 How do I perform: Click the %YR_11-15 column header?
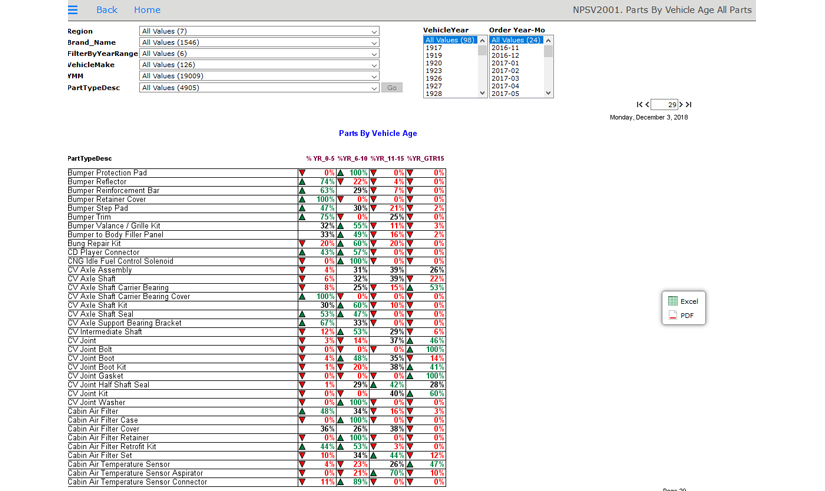[387, 158]
